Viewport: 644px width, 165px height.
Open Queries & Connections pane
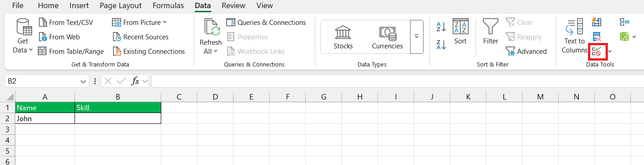pyautogui.click(x=266, y=22)
